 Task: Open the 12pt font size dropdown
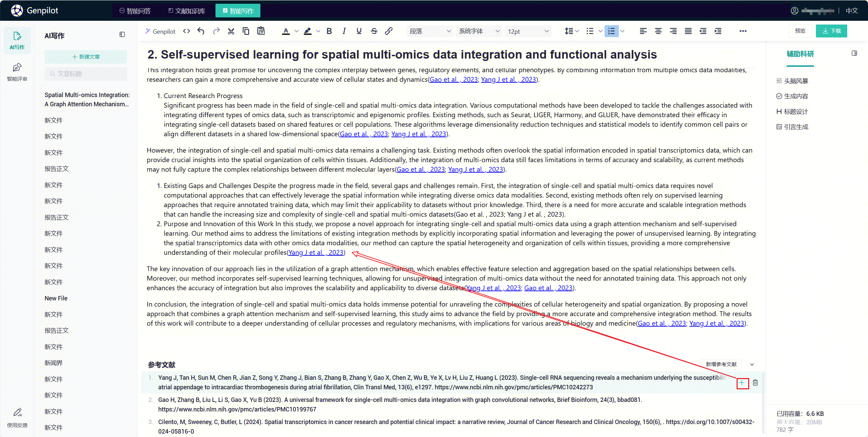point(528,31)
